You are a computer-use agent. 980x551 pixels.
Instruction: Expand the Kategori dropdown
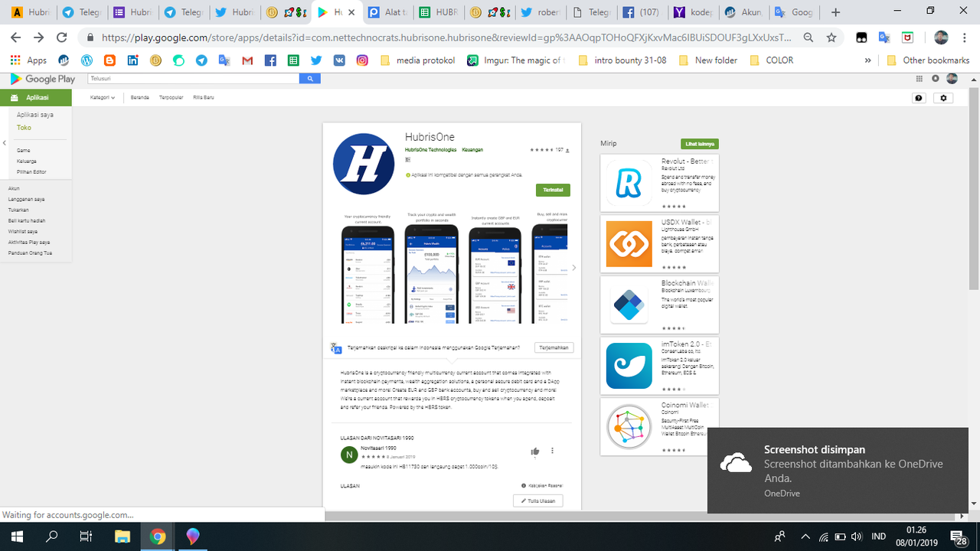click(x=103, y=97)
